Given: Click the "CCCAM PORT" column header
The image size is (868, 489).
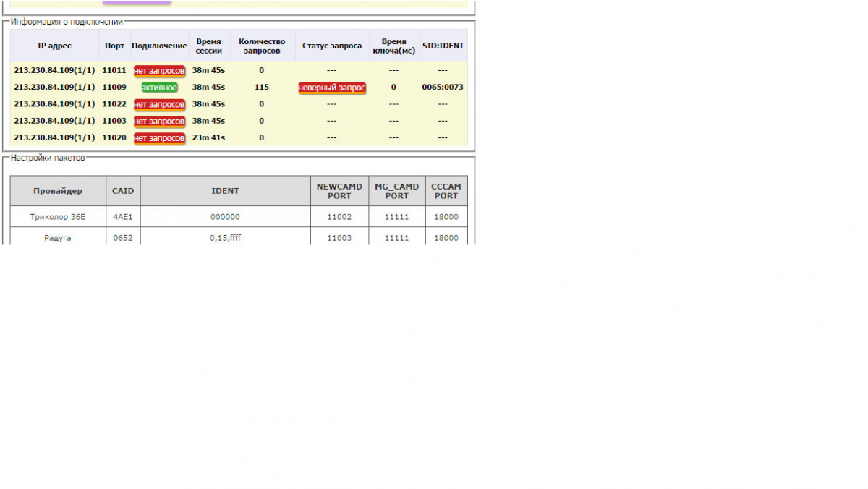Looking at the screenshot, I should point(446,191).
